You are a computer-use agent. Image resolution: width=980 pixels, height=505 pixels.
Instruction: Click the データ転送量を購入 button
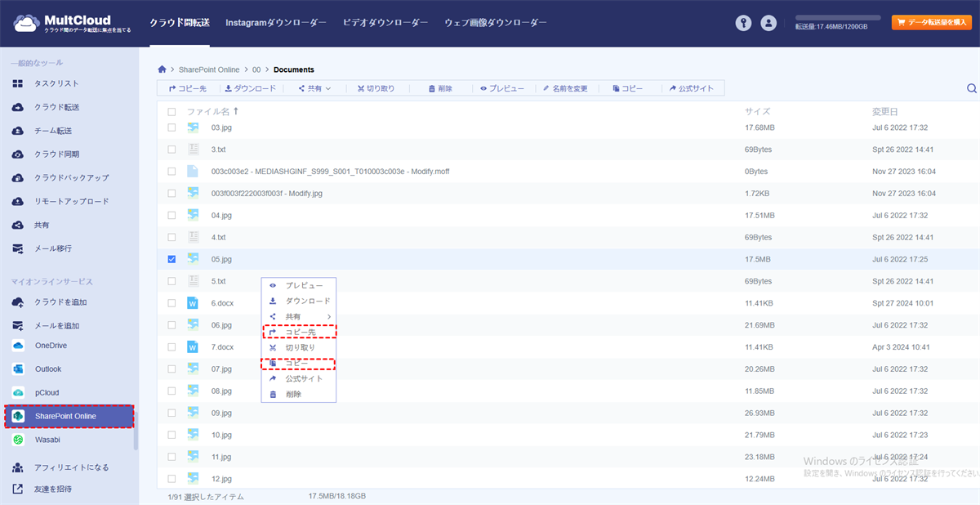[x=931, y=23]
